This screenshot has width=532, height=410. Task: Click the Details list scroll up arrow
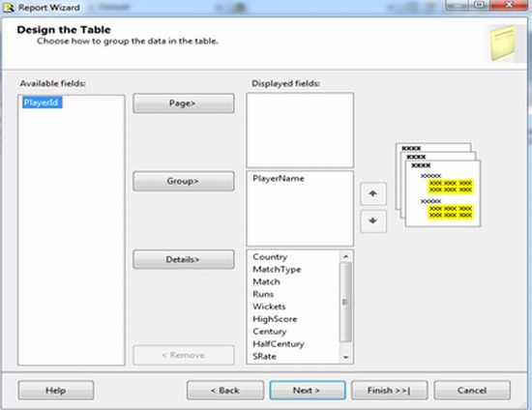(345, 256)
